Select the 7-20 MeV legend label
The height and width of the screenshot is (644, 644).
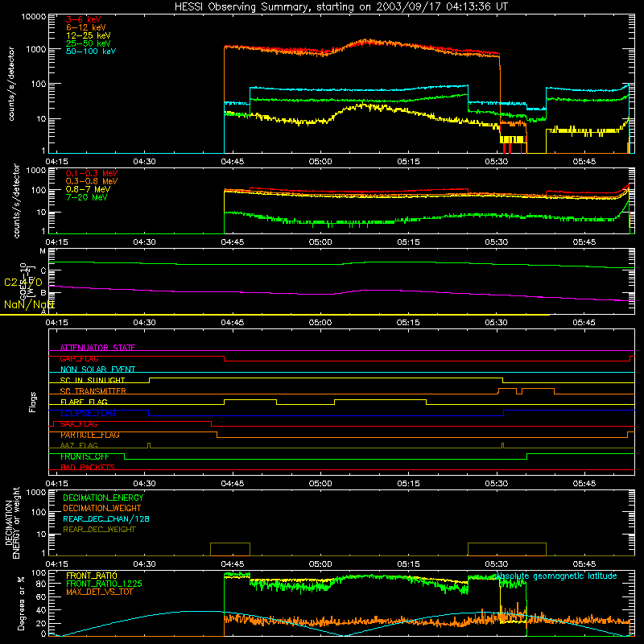click(86, 197)
